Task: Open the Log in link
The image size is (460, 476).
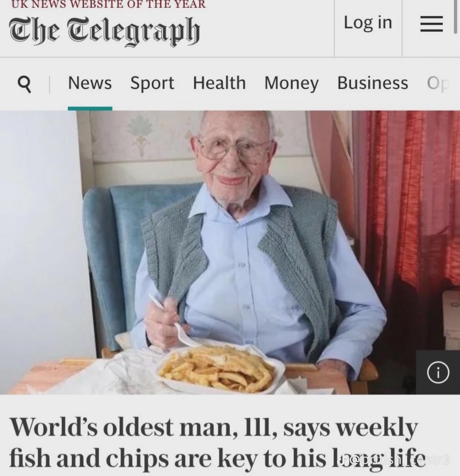Action: [368, 22]
